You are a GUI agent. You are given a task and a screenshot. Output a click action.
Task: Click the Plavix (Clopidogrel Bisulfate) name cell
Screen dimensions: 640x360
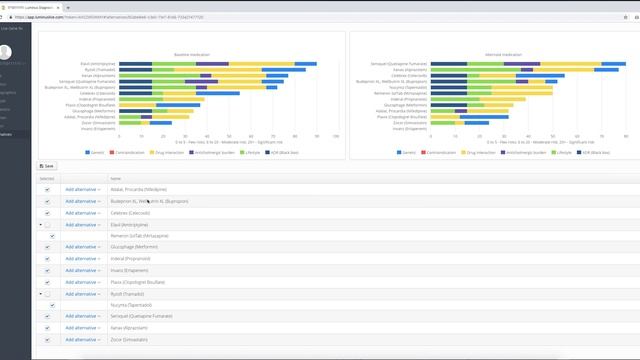click(138, 282)
